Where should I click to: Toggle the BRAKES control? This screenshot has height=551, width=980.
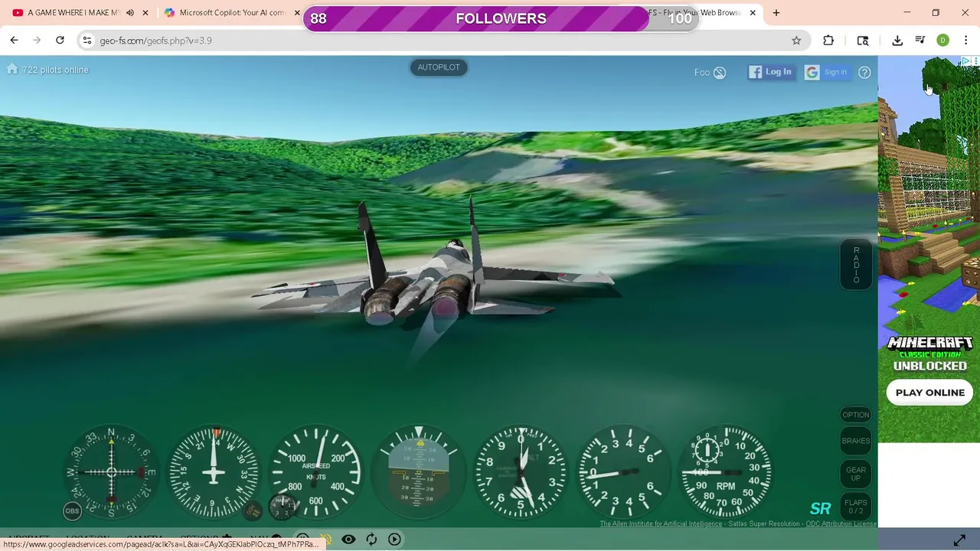[855, 441]
